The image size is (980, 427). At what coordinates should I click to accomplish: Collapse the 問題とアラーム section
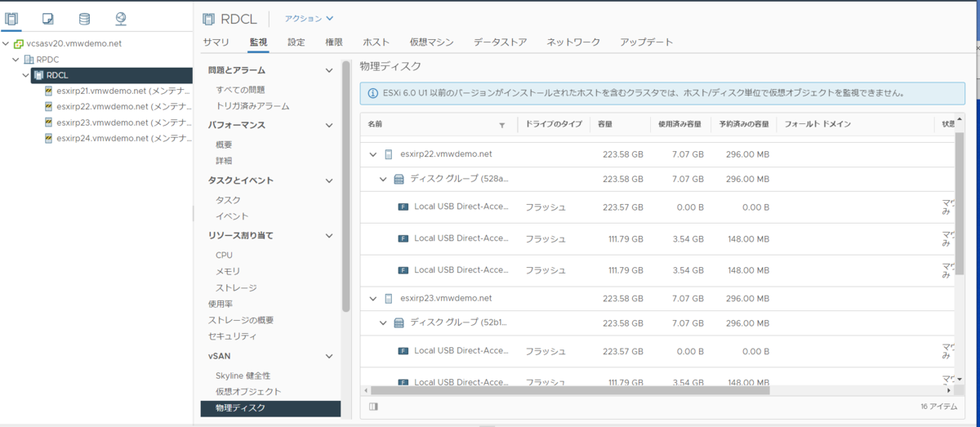[329, 71]
